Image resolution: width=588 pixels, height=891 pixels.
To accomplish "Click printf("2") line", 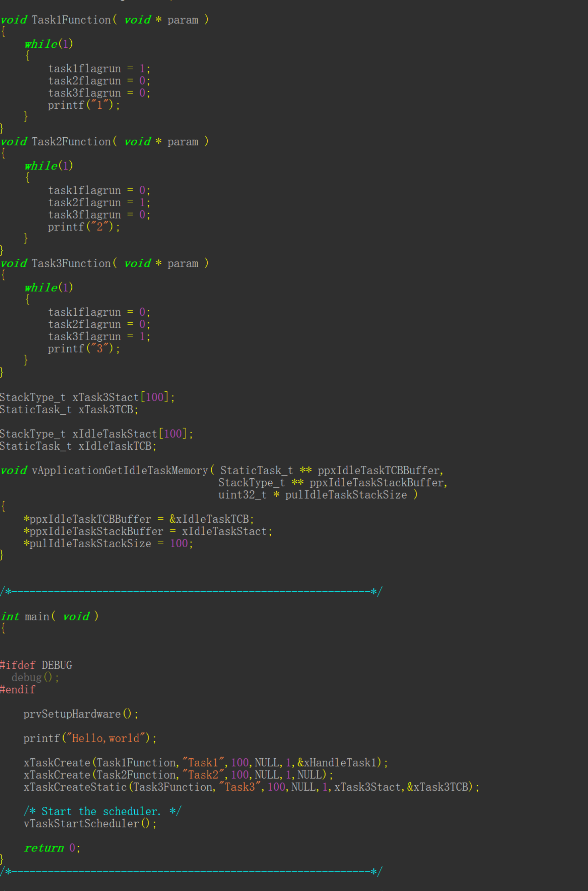I will (84, 227).
